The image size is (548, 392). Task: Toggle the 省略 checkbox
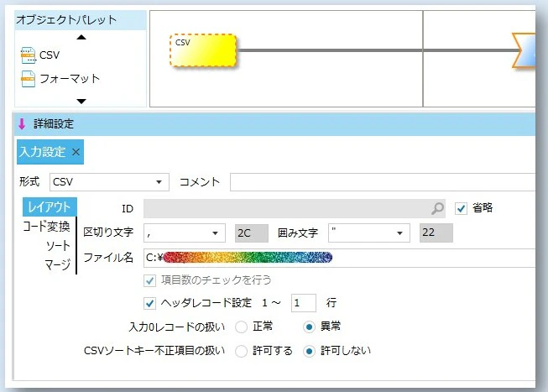(x=461, y=209)
